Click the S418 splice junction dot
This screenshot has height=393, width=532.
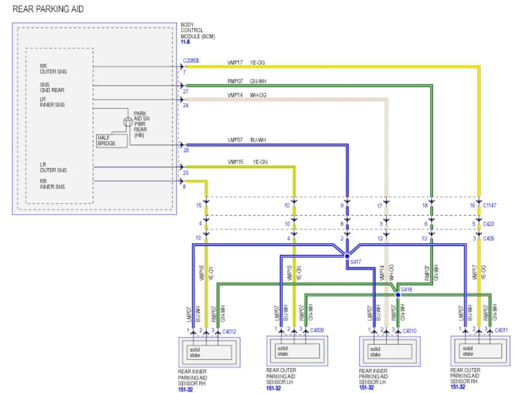398,295
